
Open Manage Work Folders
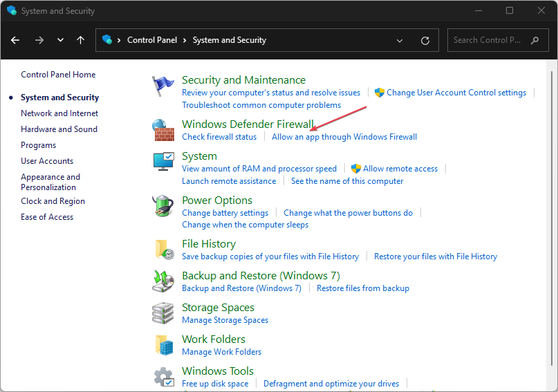pos(222,352)
